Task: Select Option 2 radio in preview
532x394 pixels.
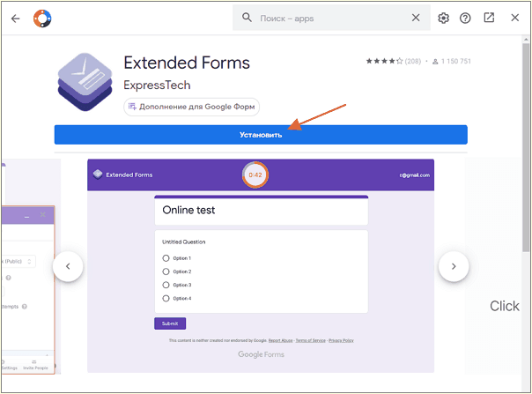Action: (166, 271)
